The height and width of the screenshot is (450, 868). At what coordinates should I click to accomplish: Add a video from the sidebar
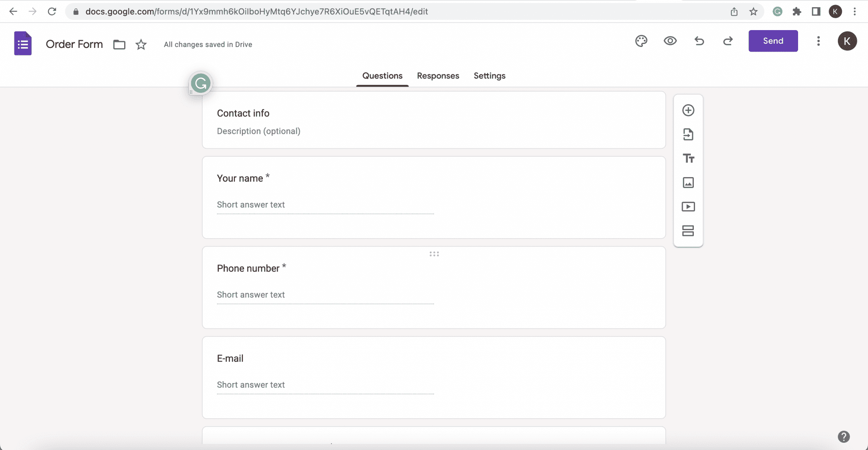(x=688, y=207)
